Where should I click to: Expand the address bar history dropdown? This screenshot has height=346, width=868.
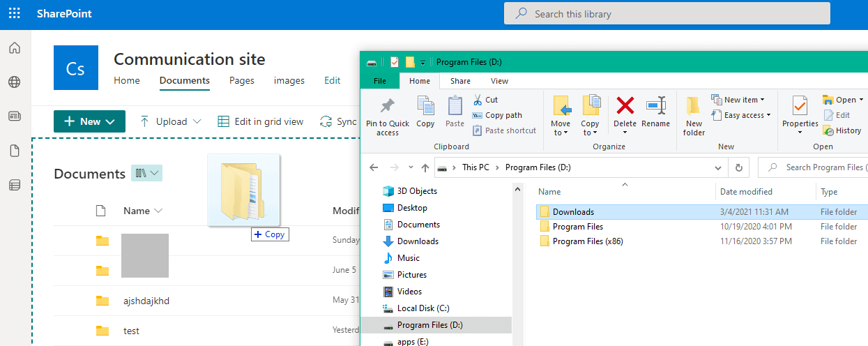(x=719, y=167)
